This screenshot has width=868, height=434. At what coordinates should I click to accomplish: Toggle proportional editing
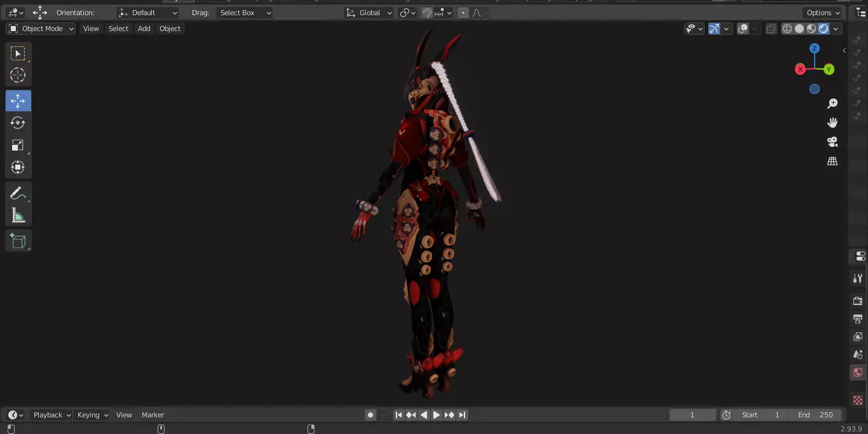463,13
